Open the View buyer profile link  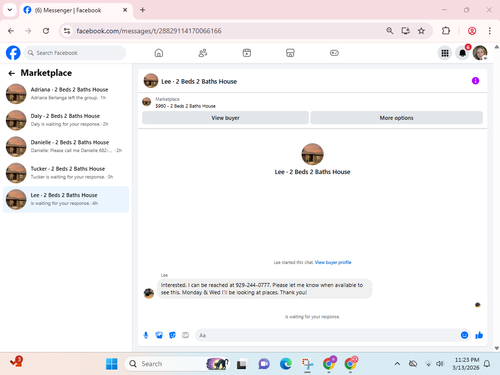click(x=333, y=262)
